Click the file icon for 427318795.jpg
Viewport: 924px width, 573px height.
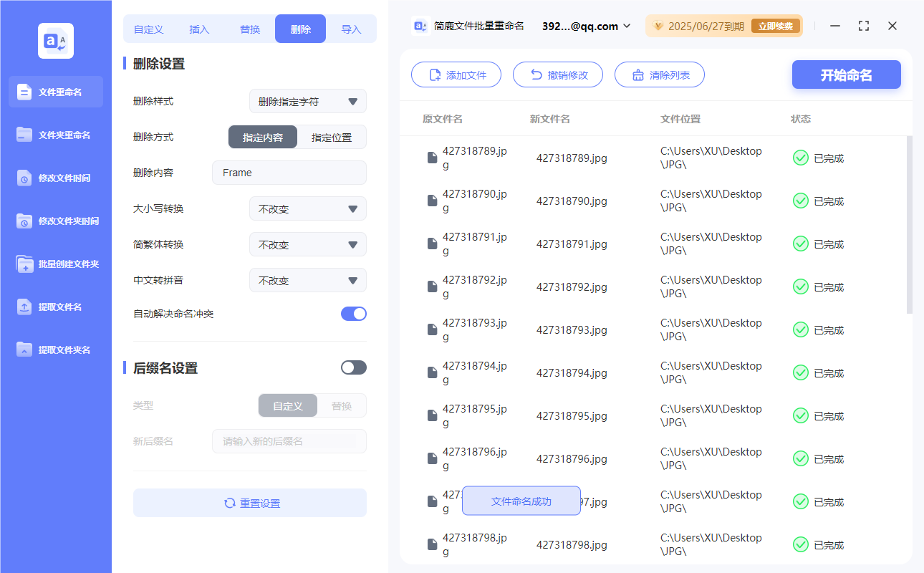(432, 415)
